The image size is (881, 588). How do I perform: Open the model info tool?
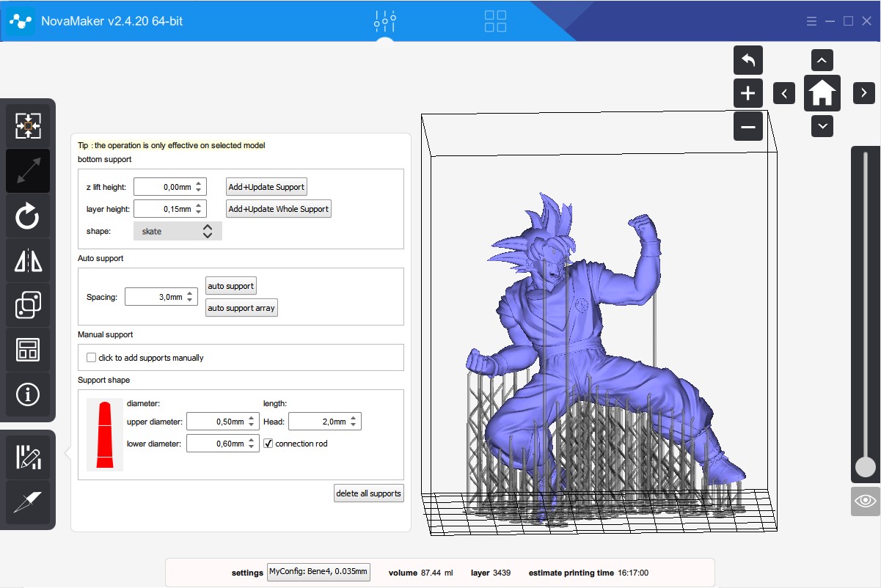pyautogui.click(x=28, y=394)
